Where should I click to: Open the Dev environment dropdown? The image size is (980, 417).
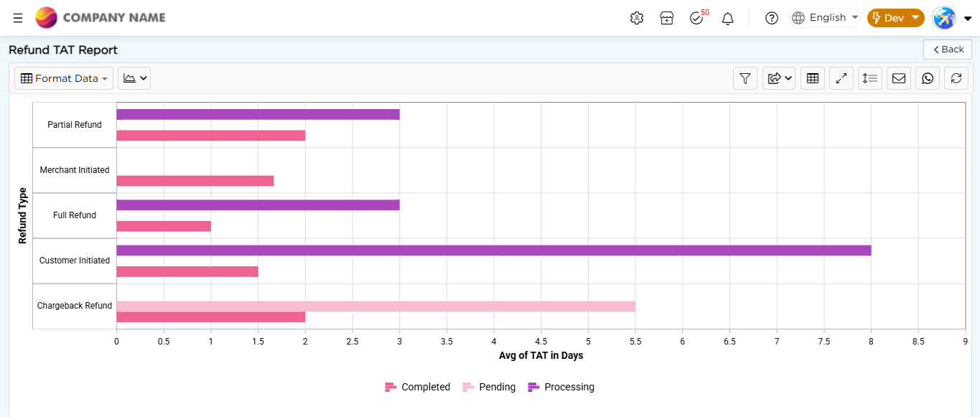(x=895, y=18)
